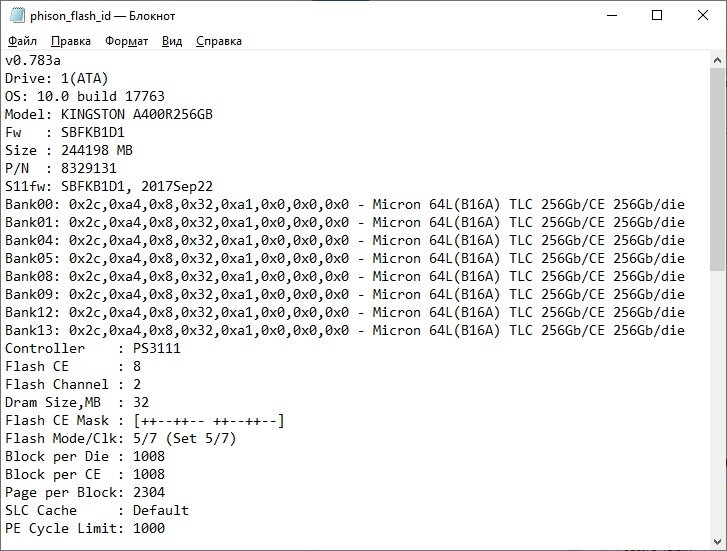Click the 'Block per Die : 1008' line
727x551 pixels.
click(x=85, y=456)
